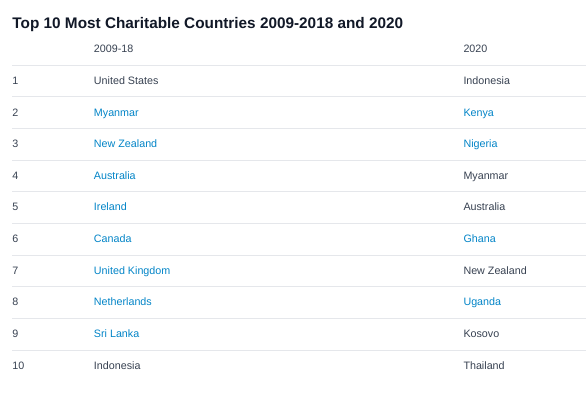Visit the Netherlands link
586x394 pixels.
click(x=123, y=301)
